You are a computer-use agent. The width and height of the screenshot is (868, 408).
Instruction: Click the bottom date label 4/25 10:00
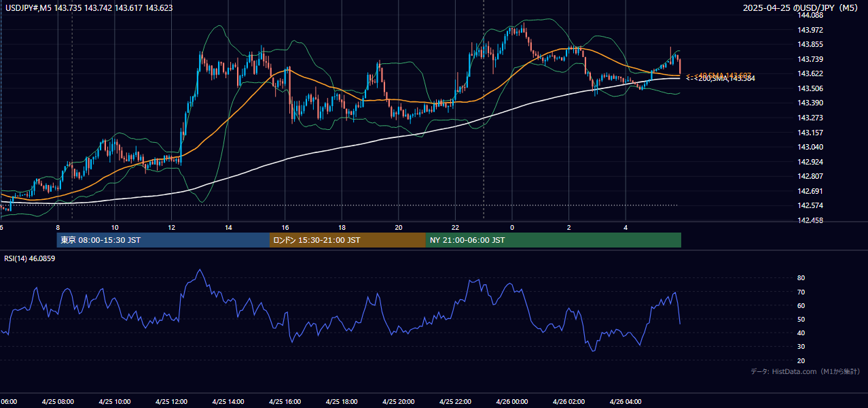click(114, 401)
